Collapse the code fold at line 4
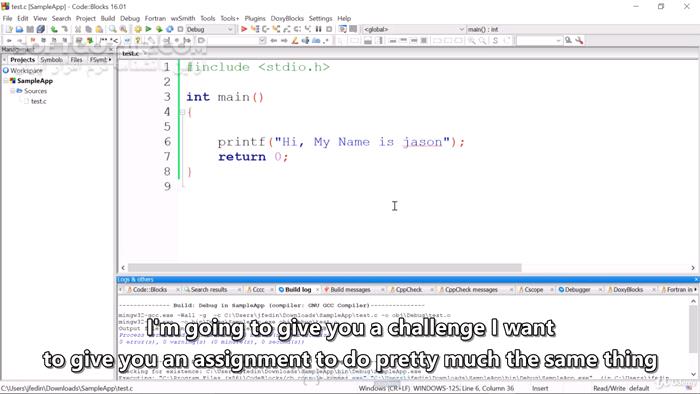700x394 pixels. tap(182, 112)
